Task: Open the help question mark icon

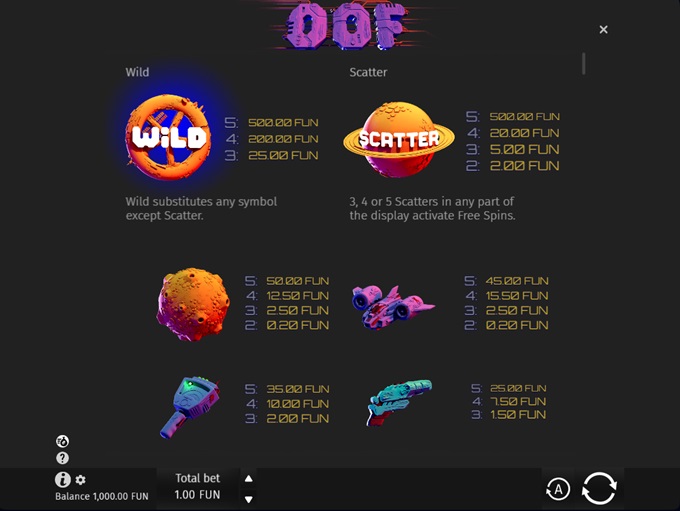Action: 62,458
